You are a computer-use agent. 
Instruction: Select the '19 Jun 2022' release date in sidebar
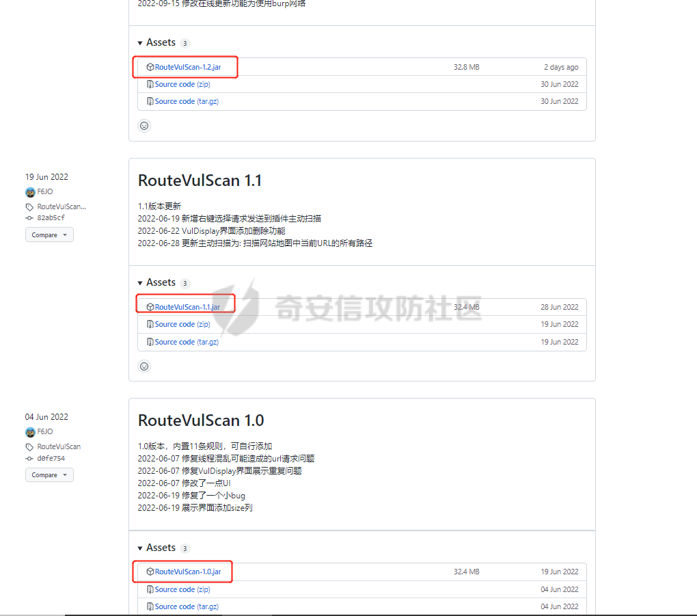(46, 177)
